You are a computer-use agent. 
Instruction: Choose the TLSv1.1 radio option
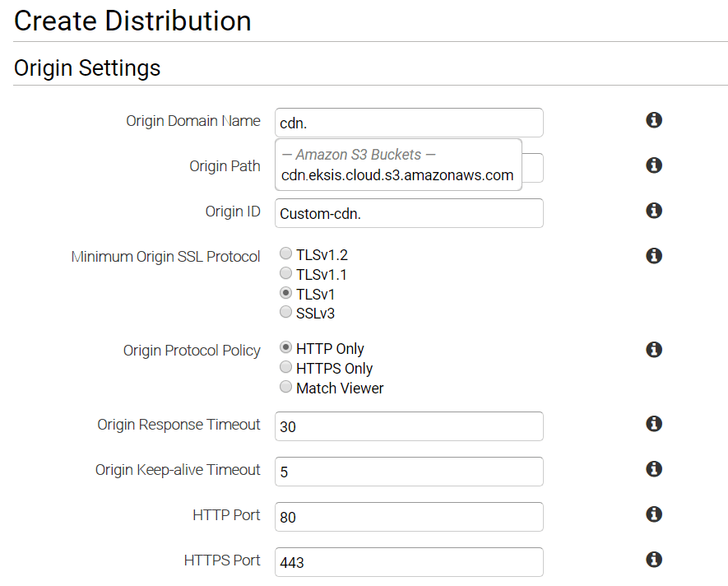tap(285, 273)
